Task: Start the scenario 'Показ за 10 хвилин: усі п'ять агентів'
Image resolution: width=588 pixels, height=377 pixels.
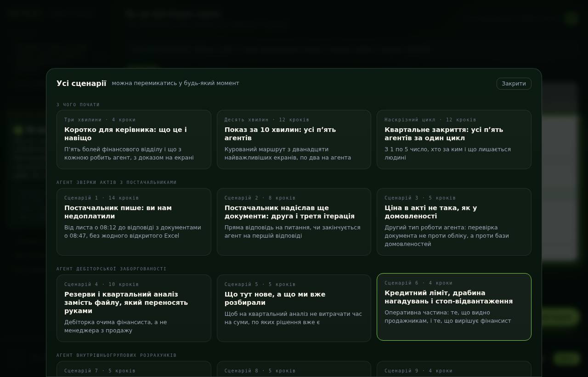Action: [x=294, y=139]
